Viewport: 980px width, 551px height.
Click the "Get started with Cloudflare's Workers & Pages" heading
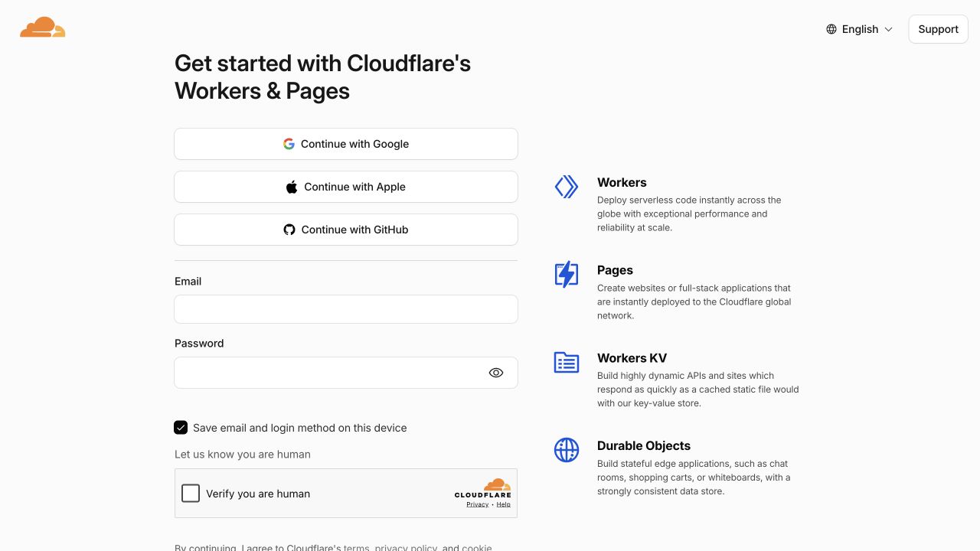coord(322,77)
